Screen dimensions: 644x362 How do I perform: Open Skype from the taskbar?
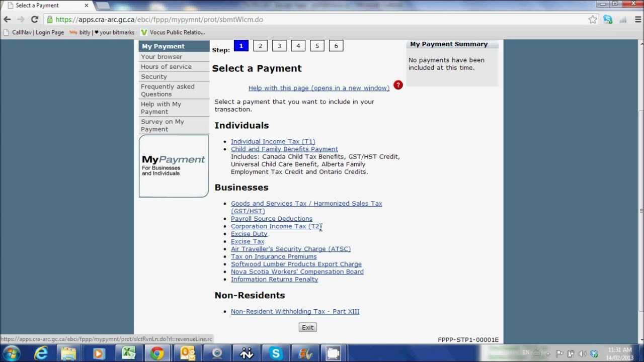tap(276, 353)
